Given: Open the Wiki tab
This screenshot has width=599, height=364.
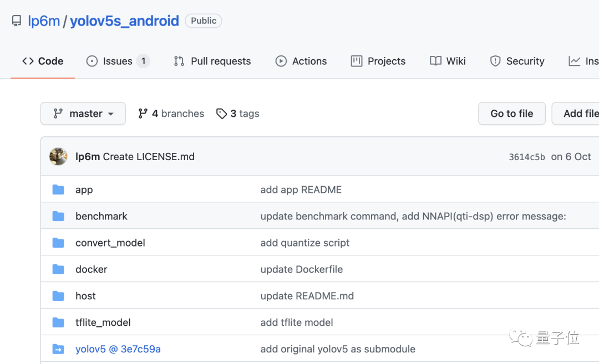Looking at the screenshot, I should pos(448,61).
